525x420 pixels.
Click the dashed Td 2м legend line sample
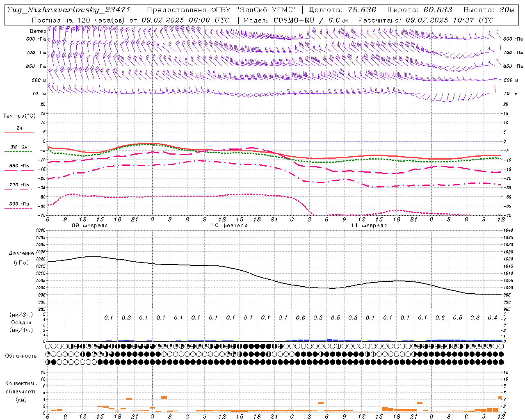18,152
